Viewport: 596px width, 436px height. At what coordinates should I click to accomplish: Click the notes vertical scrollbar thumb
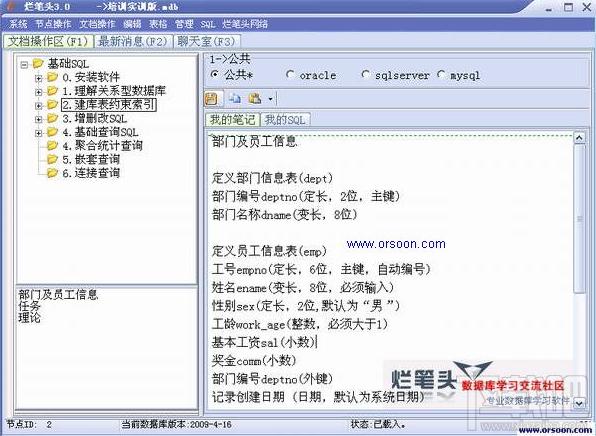579,219
